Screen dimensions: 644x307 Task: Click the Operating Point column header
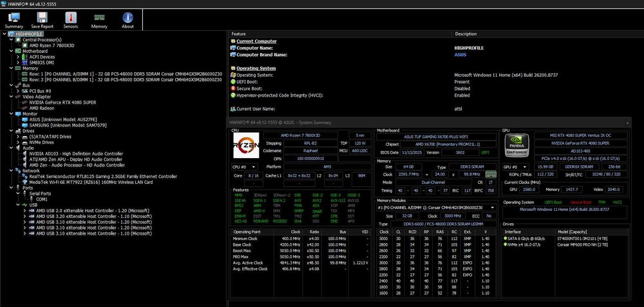252,232
